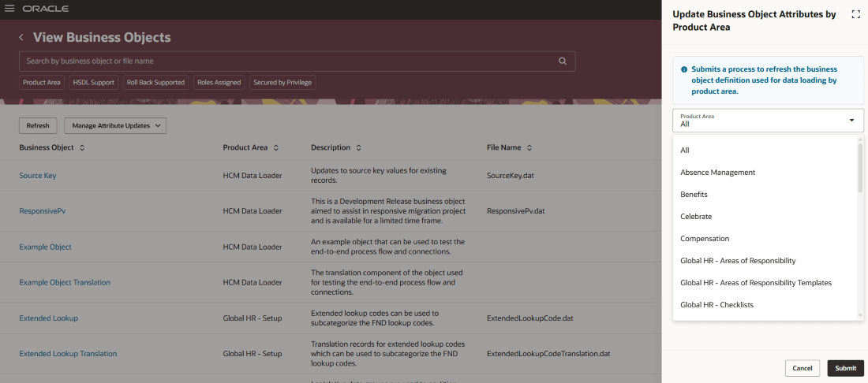The width and height of the screenshot is (868, 383).
Task: Click the SourceKey.dat file name
Action: coord(511,176)
